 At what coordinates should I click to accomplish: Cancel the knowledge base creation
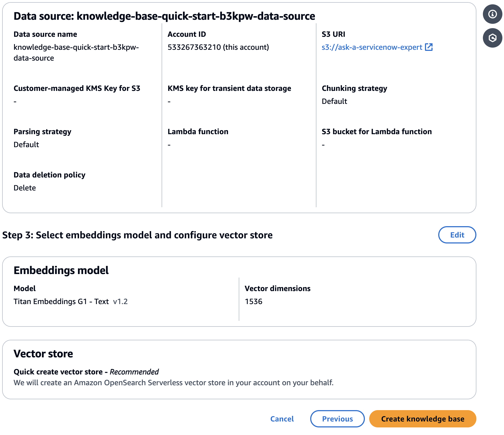[282, 419]
